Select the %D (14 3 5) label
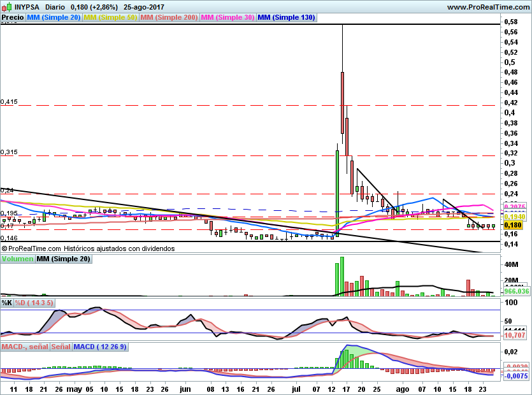The width and height of the screenshot is (532, 395). point(34,303)
